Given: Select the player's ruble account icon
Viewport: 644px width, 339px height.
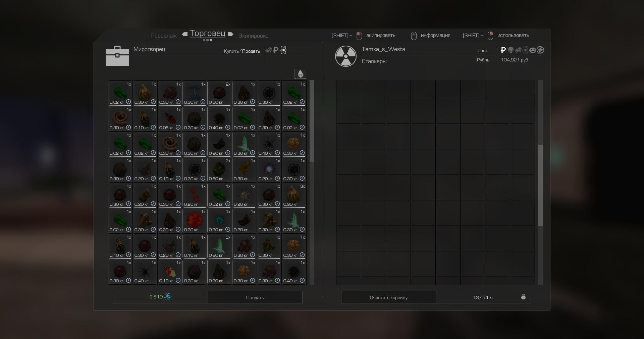Looking at the screenshot, I should pyautogui.click(x=503, y=50).
